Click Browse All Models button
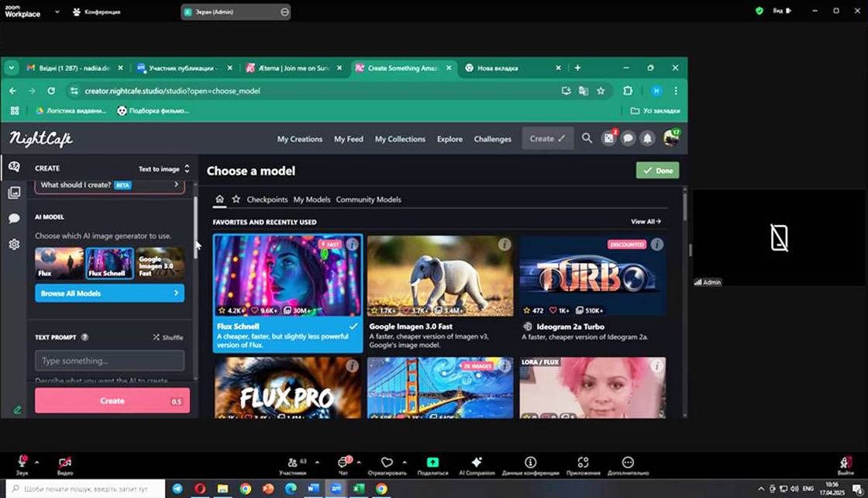 (109, 293)
